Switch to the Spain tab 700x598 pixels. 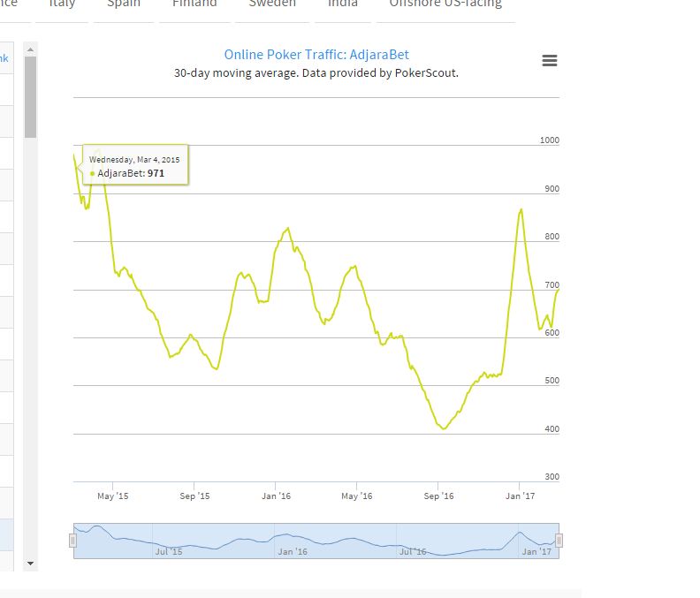pyautogui.click(x=124, y=4)
